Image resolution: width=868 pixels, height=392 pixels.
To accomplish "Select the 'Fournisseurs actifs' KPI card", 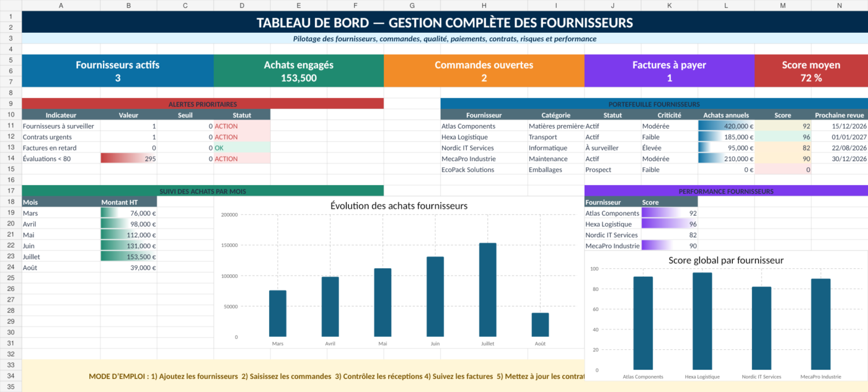I will click(118, 71).
